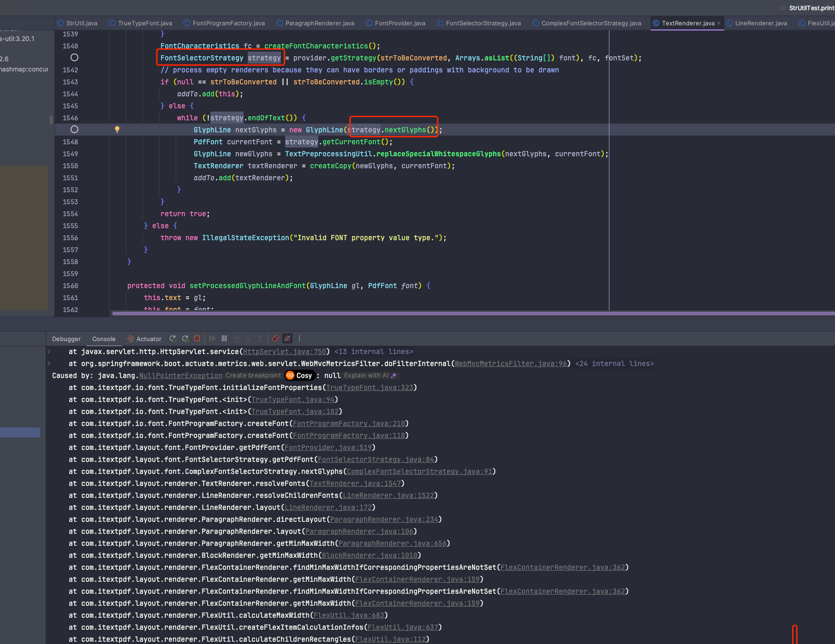Toggle Mute Breakpoints in debugger toolbar
Screen dimensions: 835x644
(287, 339)
